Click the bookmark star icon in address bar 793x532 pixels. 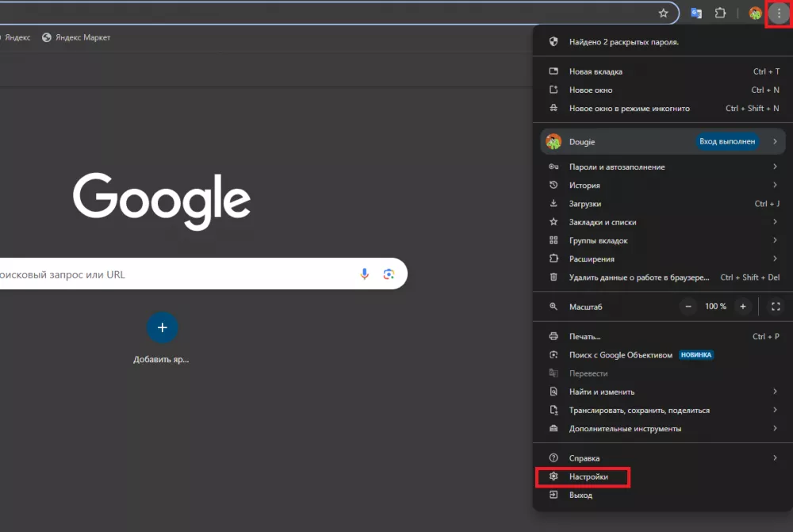point(663,13)
